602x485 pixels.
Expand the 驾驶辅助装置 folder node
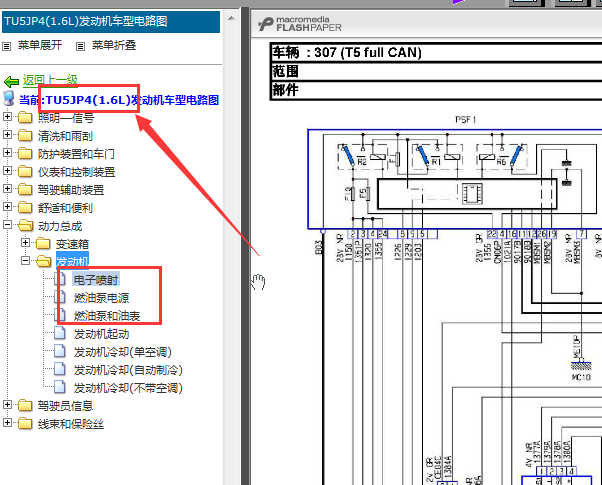[x=7, y=189]
